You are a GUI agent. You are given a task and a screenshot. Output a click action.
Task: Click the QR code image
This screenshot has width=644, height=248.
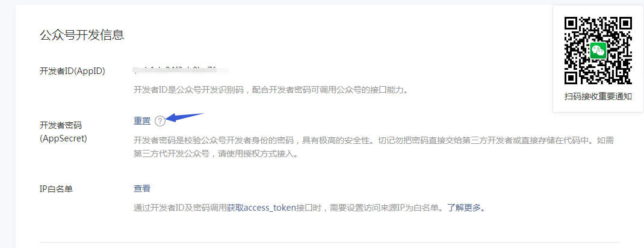[x=598, y=51]
